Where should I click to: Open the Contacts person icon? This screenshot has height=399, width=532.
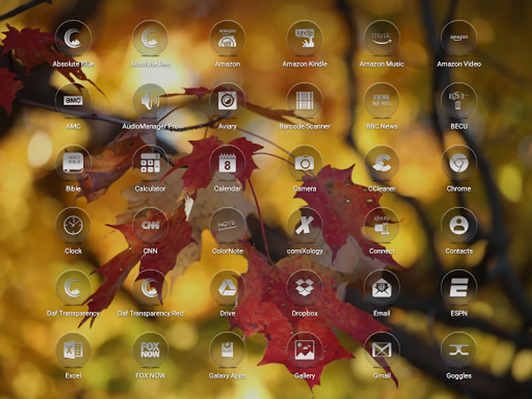pyautogui.click(x=459, y=225)
